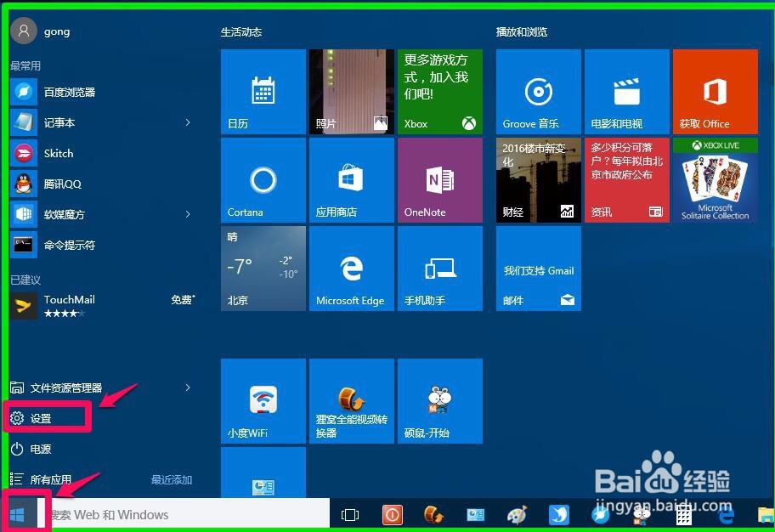Open the film reel converter taskbar icon
The height and width of the screenshot is (532, 775).
pos(433,515)
